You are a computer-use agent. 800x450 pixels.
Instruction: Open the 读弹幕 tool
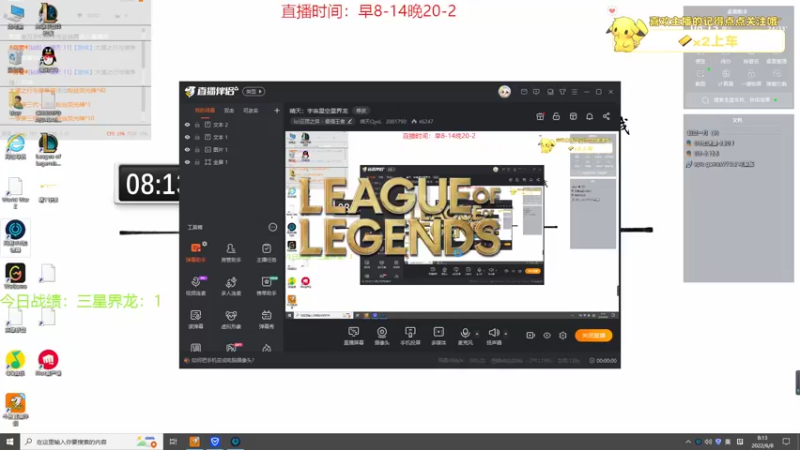click(x=196, y=319)
